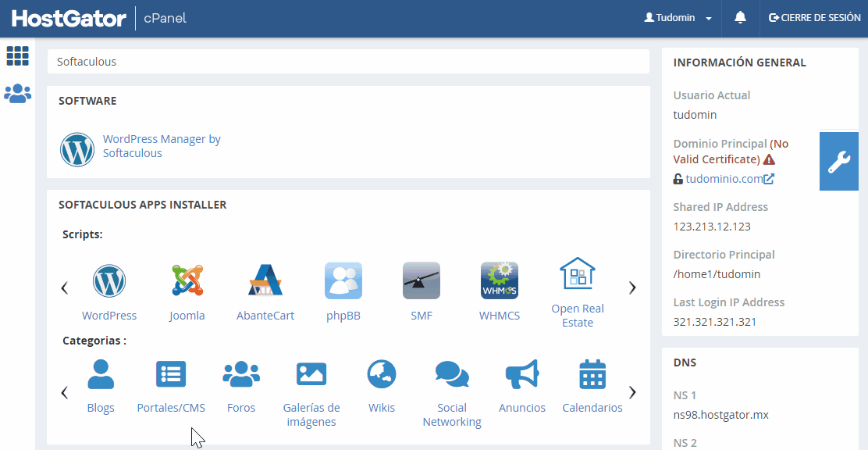Click the last login IP 321.321.321.321
This screenshot has width=868, height=450.
pos(715,322)
